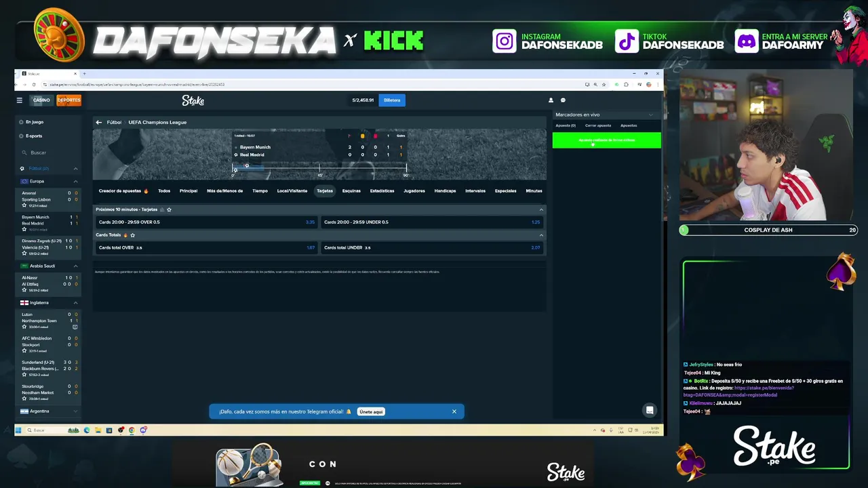Click the En juego sidebar icon
The height and width of the screenshot is (488, 868).
click(x=21, y=122)
